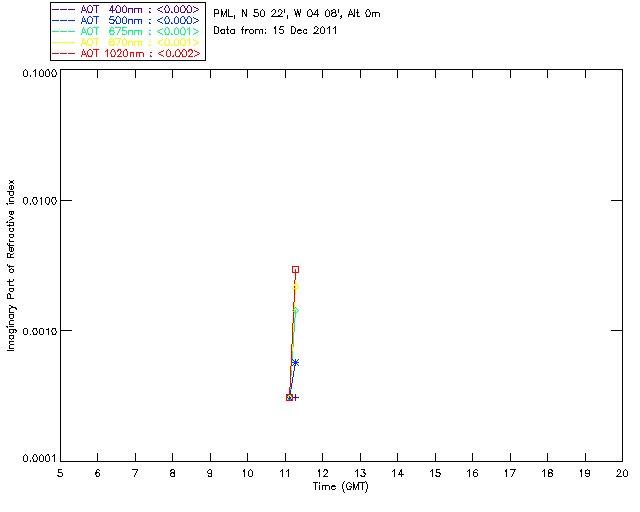Screen dimensions: 640x512
Task: Click the 0.0010 y-axis value
Action: [39, 331]
